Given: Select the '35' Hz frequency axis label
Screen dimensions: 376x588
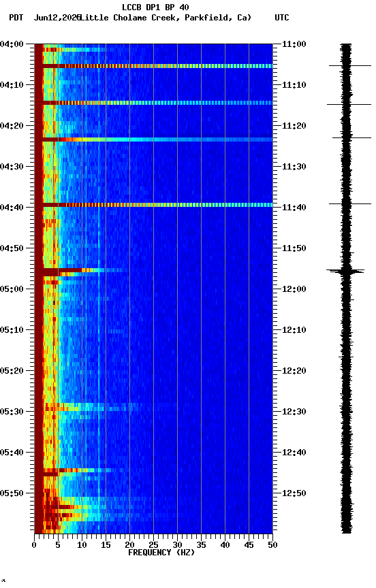Looking at the screenshot, I should point(201,545).
